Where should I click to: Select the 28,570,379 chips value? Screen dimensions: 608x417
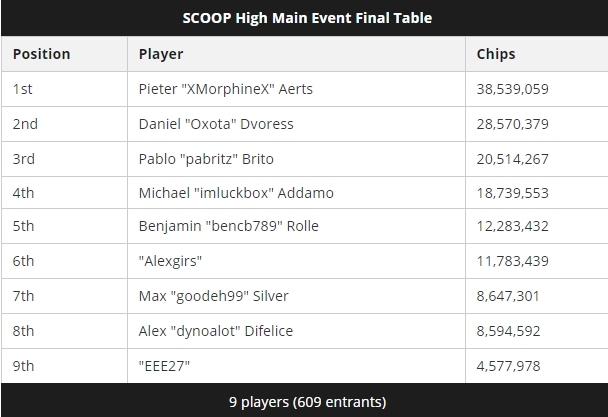[x=512, y=124]
